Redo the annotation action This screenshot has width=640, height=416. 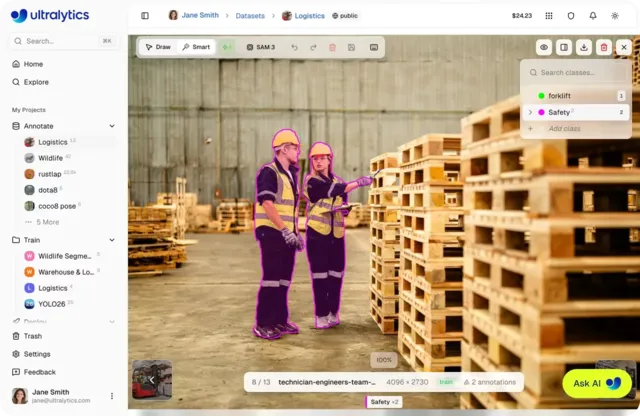tap(313, 47)
